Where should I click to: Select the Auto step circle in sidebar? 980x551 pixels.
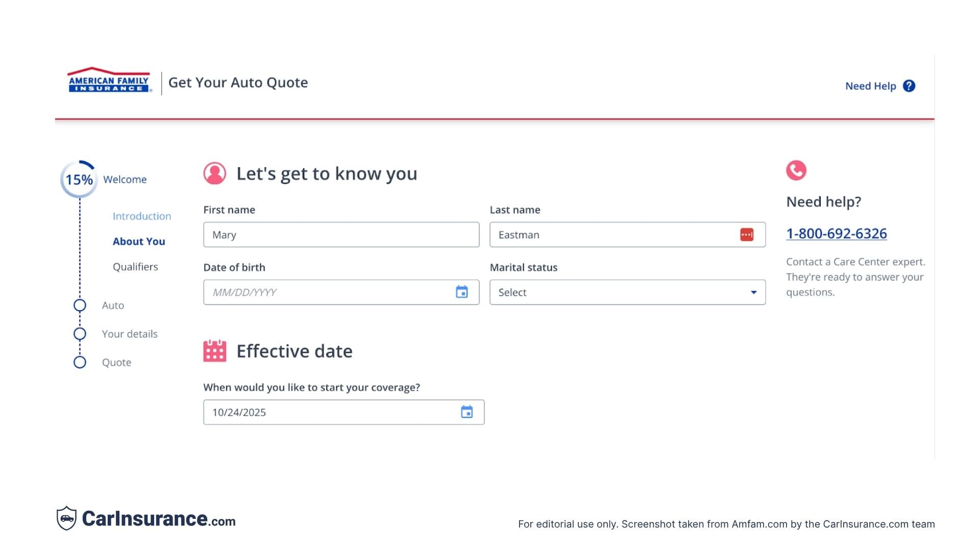tap(80, 305)
